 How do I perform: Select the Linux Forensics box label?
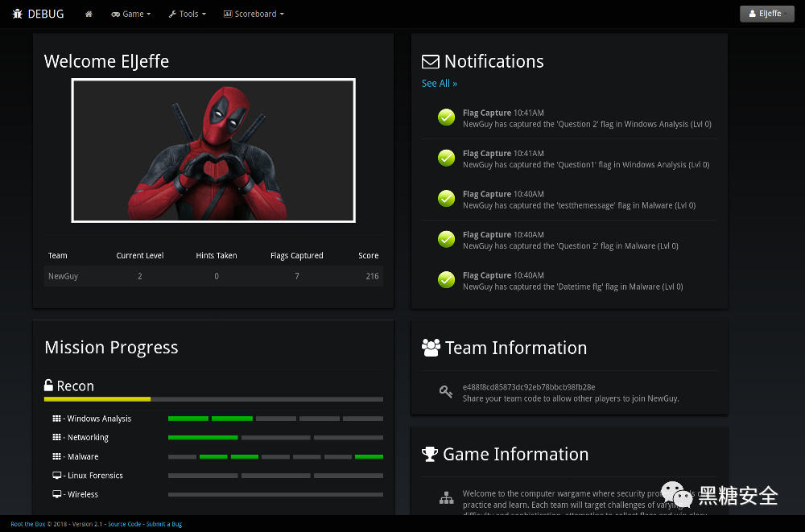pyautogui.click(x=95, y=476)
